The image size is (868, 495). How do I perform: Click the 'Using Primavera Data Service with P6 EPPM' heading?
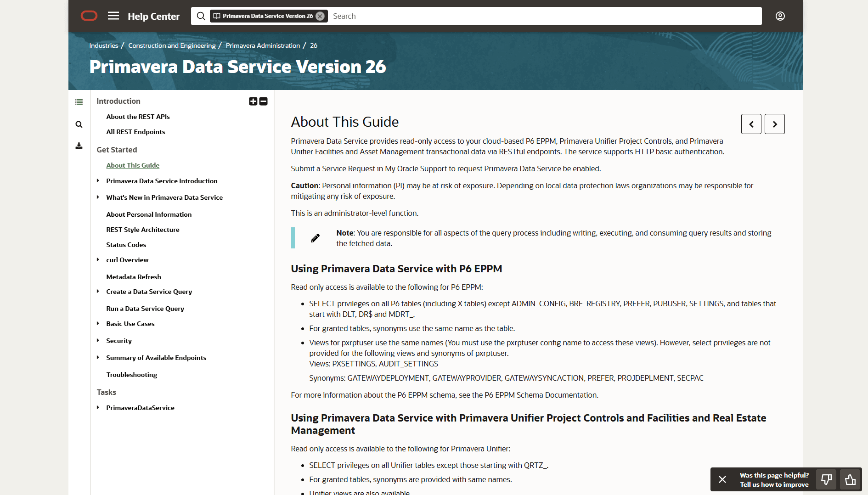(x=396, y=269)
